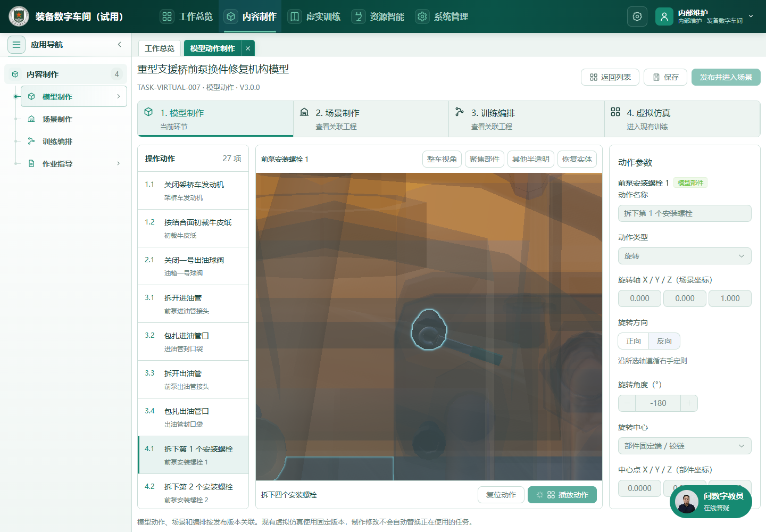
Task: Open the user account dropdown chevron
Action: (751, 16)
